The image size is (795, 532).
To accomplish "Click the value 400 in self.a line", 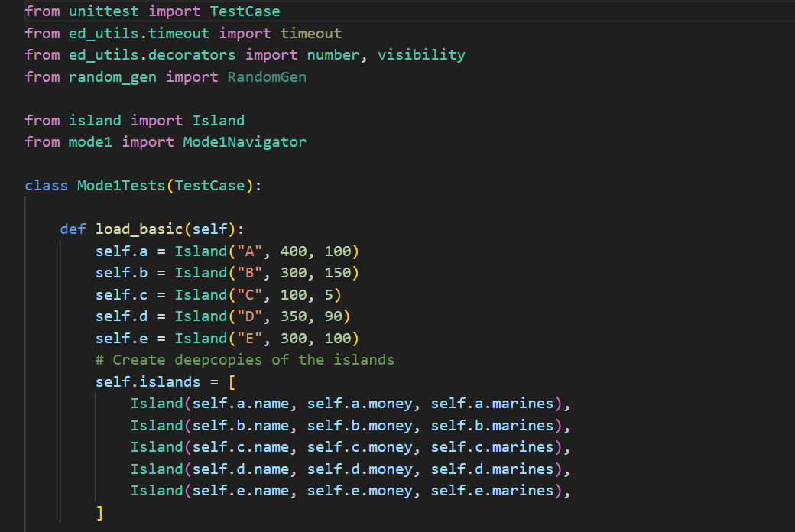I will pyautogui.click(x=294, y=251).
